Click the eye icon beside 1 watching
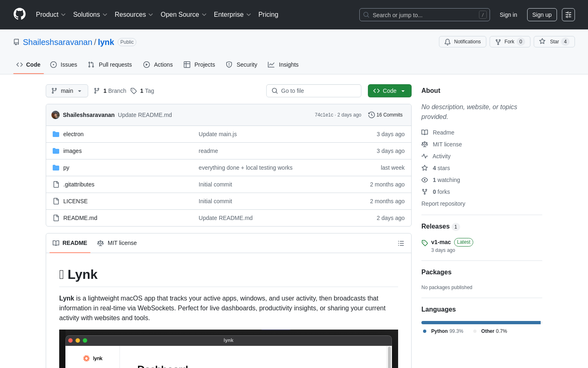 [425, 180]
